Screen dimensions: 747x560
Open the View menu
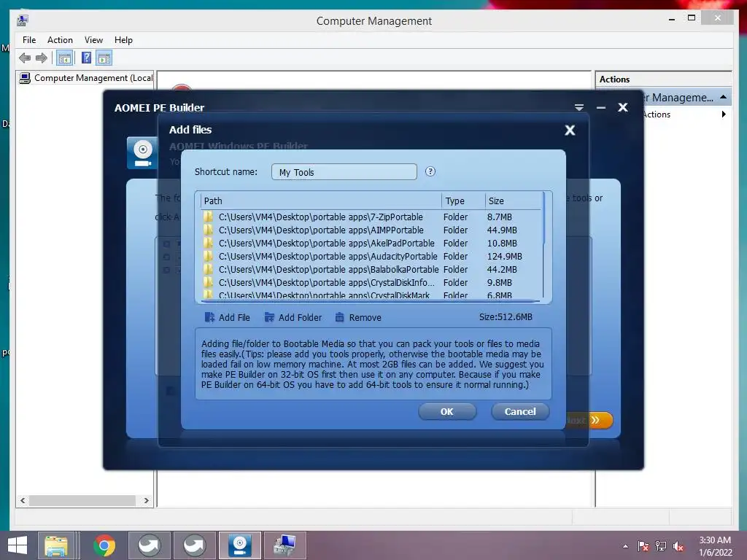coord(93,40)
